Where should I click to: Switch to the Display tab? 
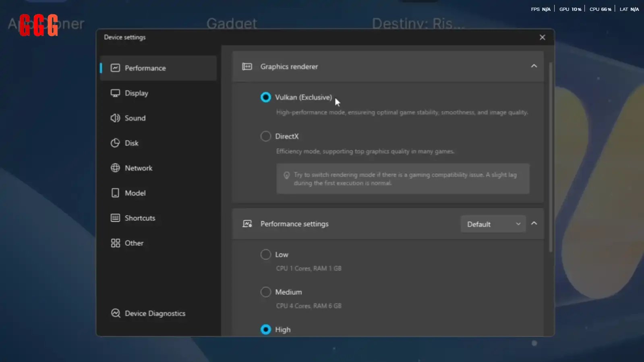158,93
